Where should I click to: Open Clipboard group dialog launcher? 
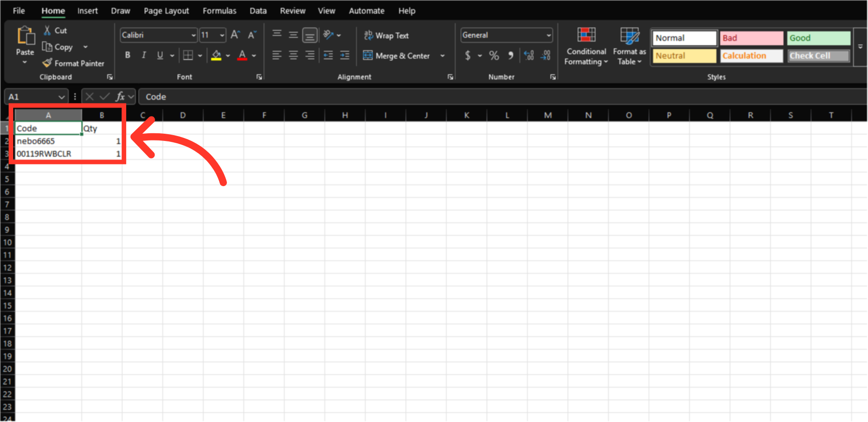tap(109, 77)
